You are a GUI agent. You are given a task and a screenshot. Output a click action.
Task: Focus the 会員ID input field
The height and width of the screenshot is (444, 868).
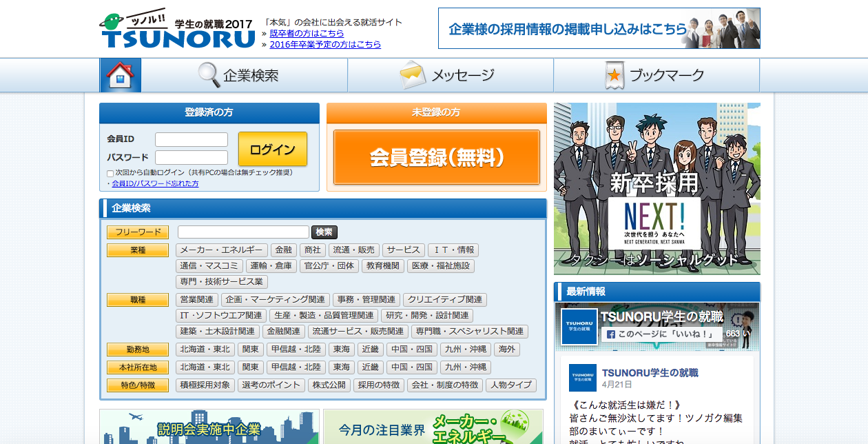[x=192, y=139]
